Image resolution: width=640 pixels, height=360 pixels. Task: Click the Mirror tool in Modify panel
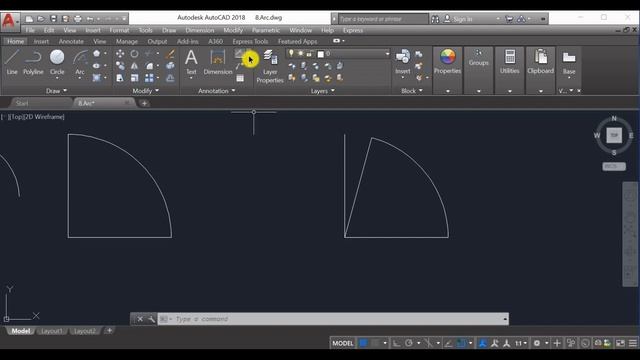pos(134,66)
